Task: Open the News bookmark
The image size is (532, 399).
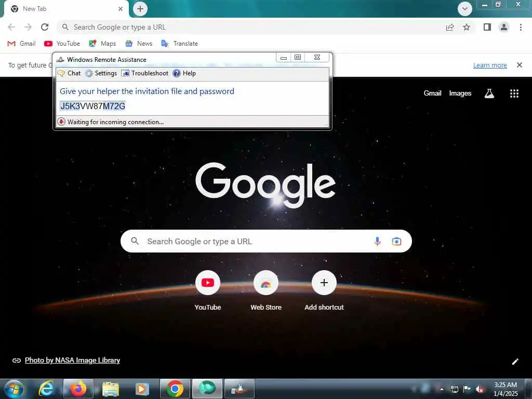Action: pos(139,44)
